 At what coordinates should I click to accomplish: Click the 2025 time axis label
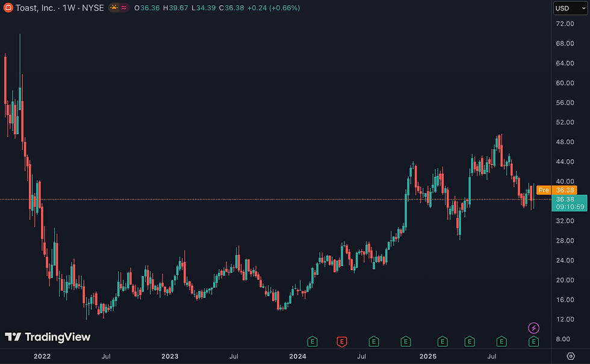[428, 356]
